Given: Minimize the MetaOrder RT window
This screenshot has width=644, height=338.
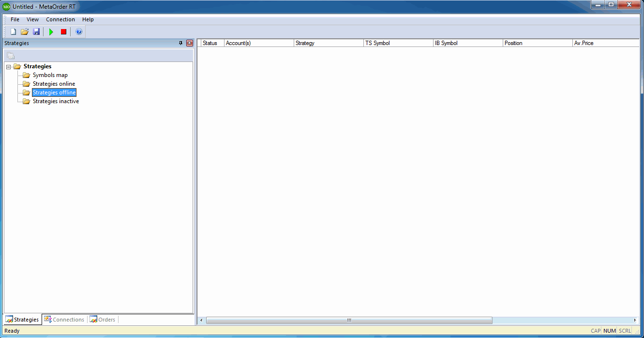Looking at the screenshot, I should coord(599,5).
